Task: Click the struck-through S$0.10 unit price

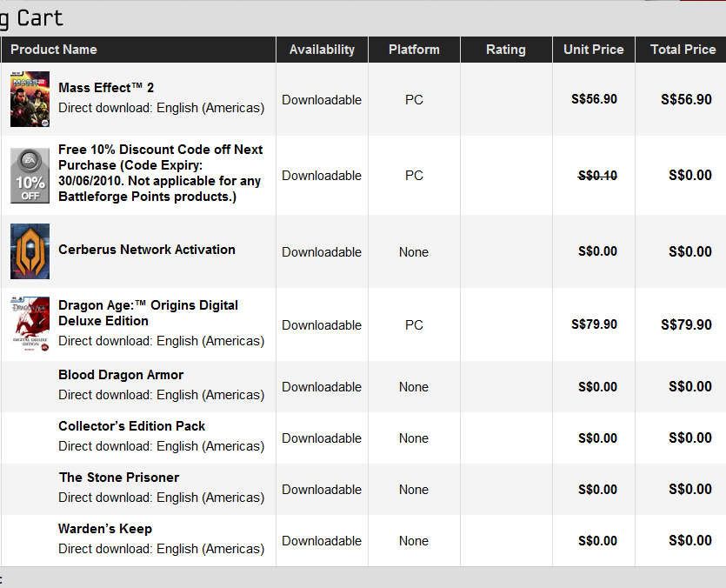Action: tap(597, 176)
